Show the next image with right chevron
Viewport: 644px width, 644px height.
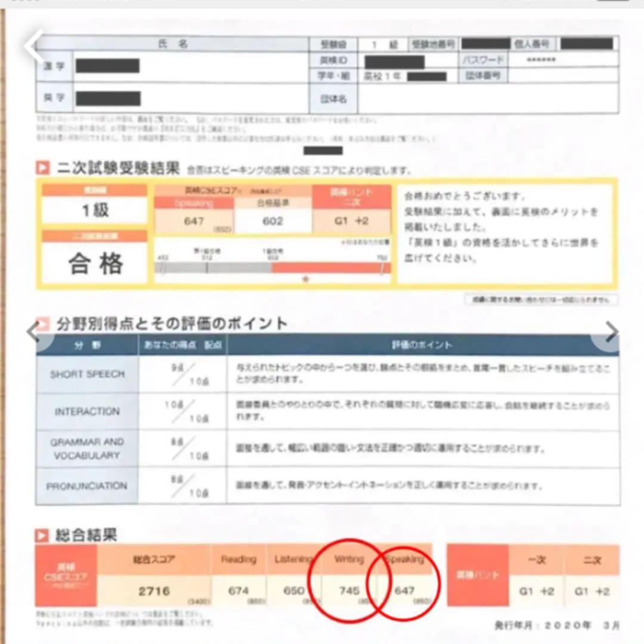pos(612,332)
